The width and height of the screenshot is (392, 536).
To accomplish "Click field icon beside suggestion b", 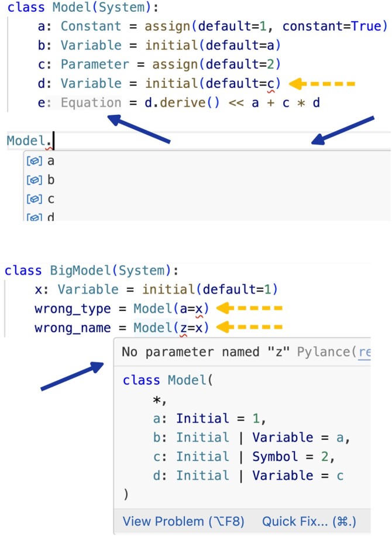I will [34, 180].
